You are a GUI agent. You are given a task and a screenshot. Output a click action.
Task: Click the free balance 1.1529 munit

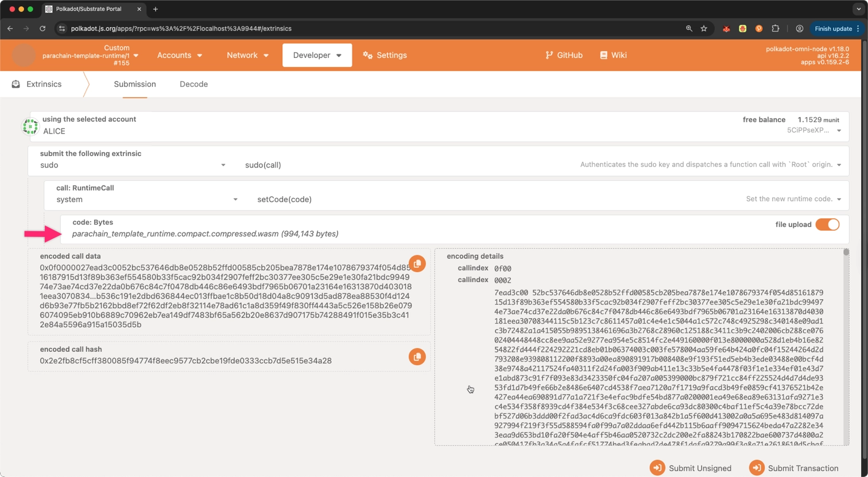point(818,119)
